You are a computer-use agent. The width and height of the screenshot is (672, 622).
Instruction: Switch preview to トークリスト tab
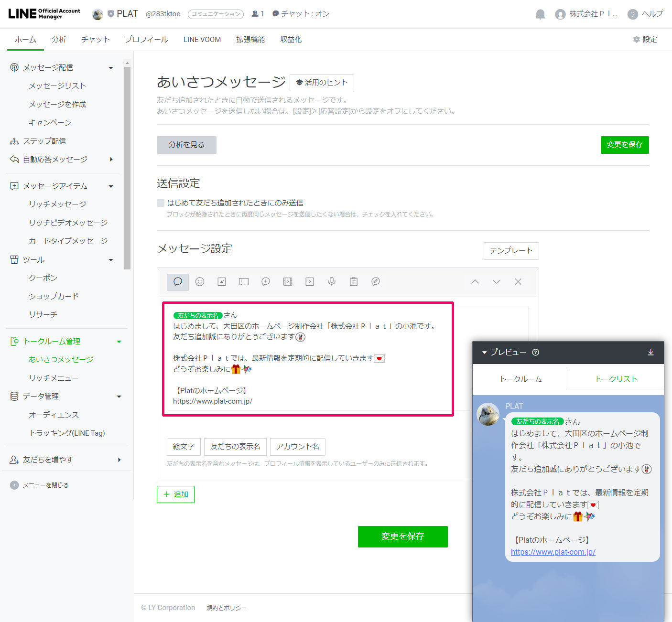click(x=616, y=379)
